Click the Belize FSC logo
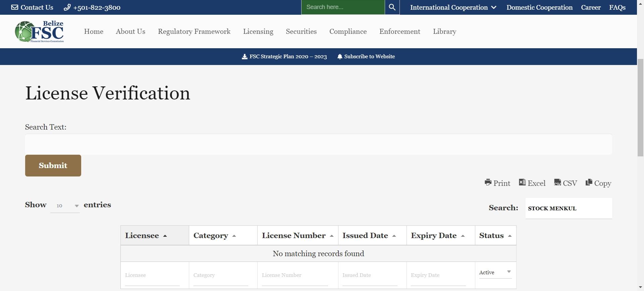The image size is (644, 291). click(39, 31)
